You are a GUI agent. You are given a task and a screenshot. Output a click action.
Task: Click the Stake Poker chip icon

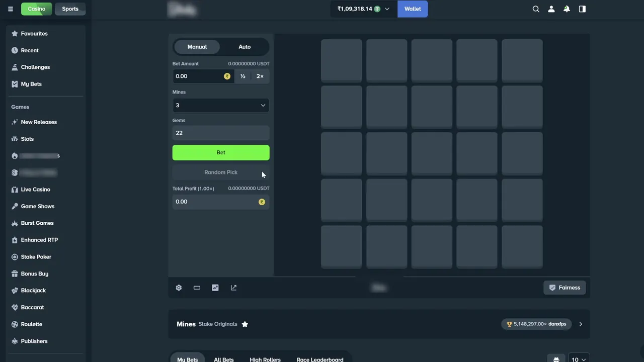coord(15,257)
